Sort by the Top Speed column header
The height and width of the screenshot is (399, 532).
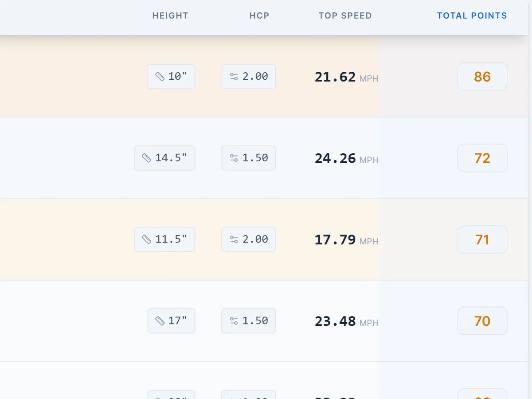pos(345,16)
